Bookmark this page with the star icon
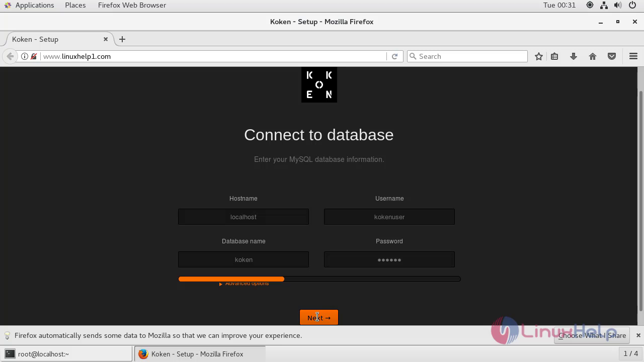The image size is (644, 362). pyautogui.click(x=539, y=56)
